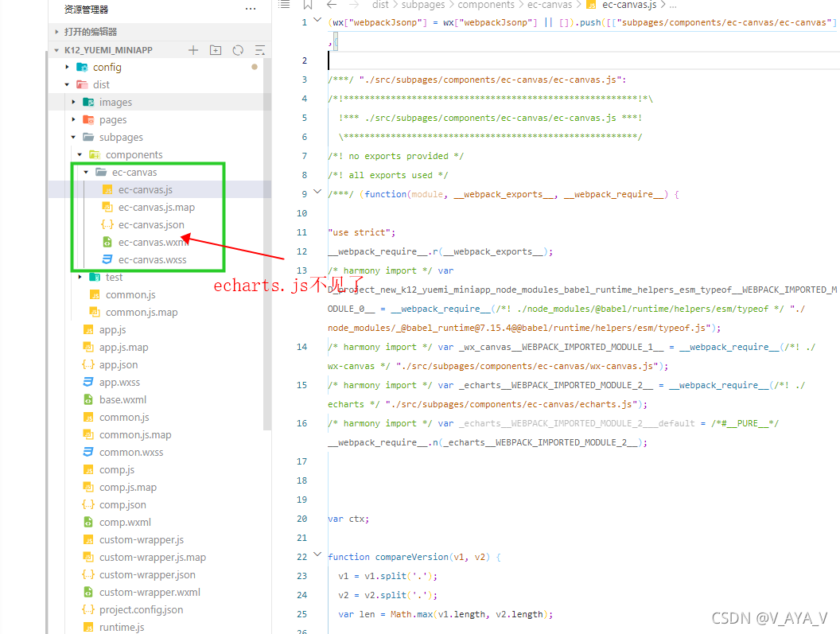Navigate back with the left arrow
The image size is (840, 634).
point(332,5)
